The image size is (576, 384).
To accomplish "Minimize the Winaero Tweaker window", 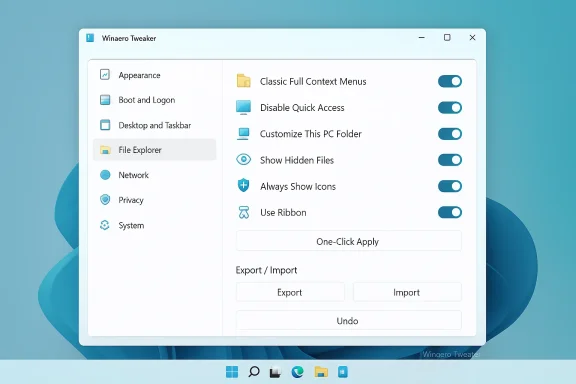I will tap(422, 37).
